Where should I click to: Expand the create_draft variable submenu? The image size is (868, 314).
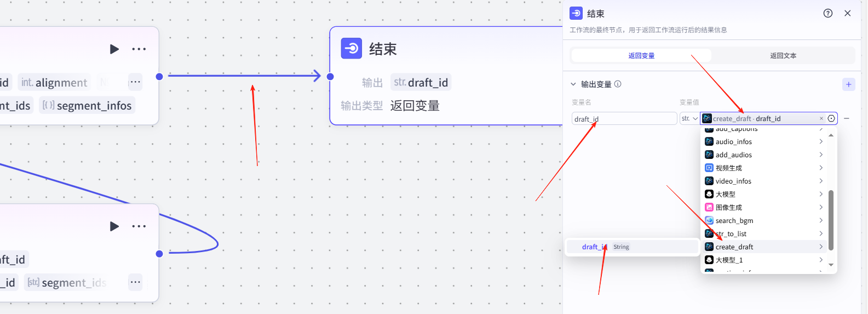(821, 247)
